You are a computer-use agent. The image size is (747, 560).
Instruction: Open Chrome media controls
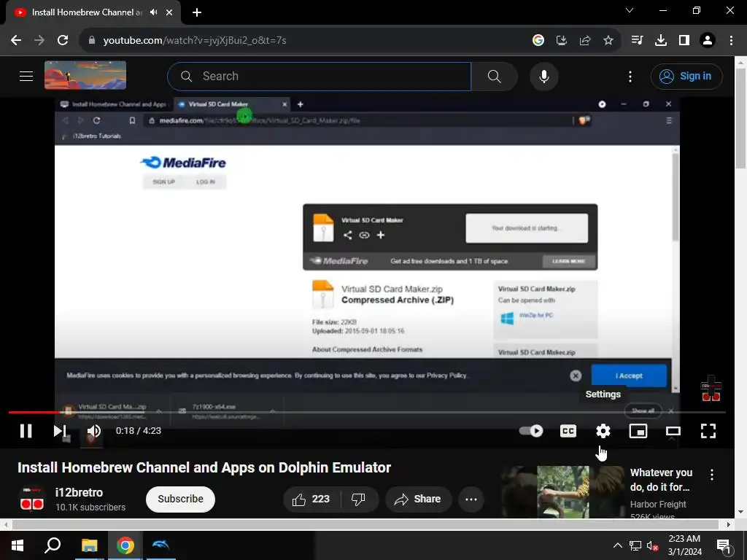637,41
